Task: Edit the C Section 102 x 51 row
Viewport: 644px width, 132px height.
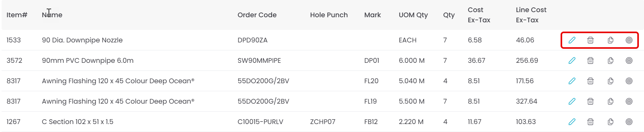Action: click(572, 122)
